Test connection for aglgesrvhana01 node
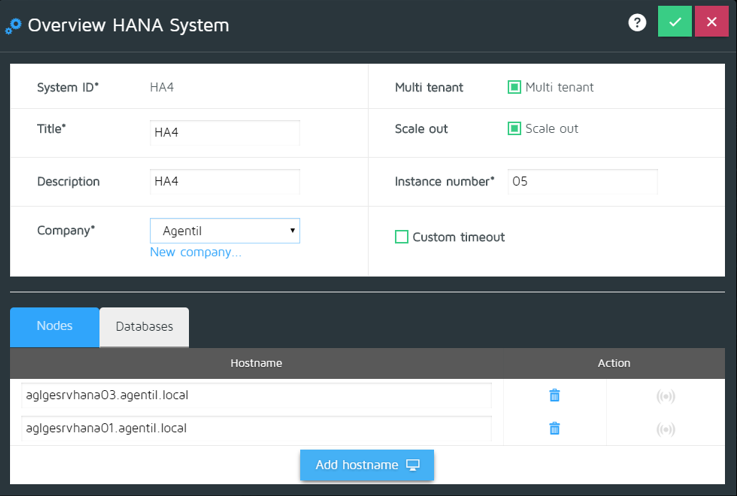Screen dimensions: 737x496 (665, 430)
